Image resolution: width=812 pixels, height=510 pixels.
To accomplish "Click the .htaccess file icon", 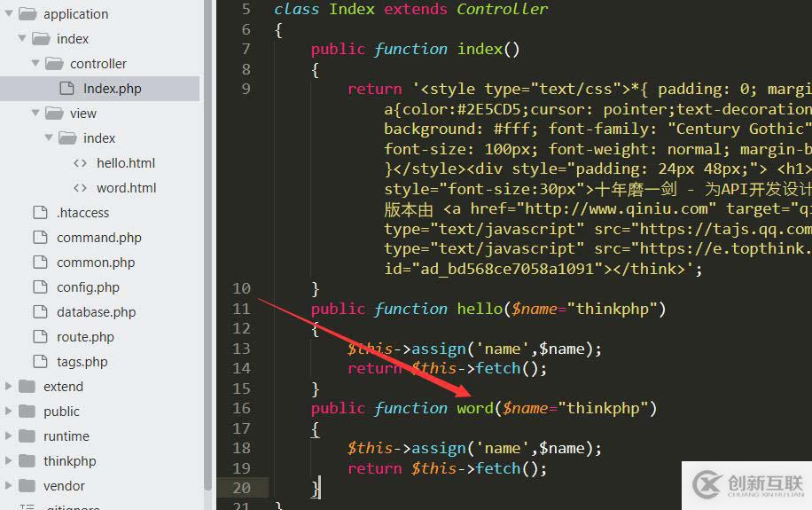I will tap(40, 213).
